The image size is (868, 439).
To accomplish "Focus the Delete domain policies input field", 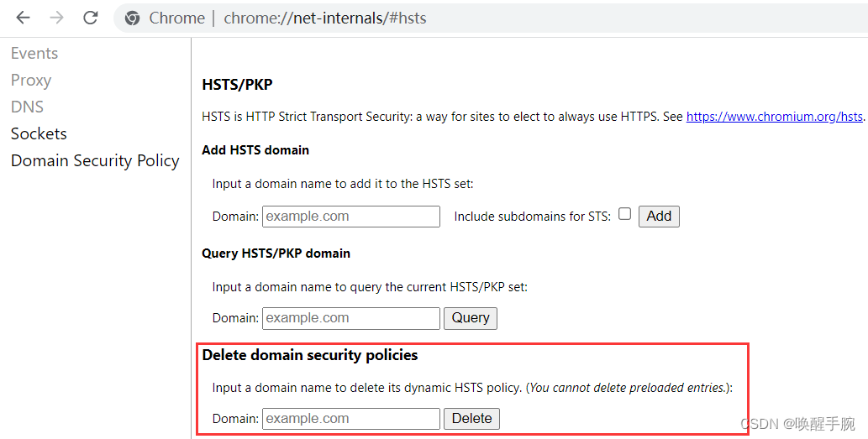I will [x=351, y=419].
